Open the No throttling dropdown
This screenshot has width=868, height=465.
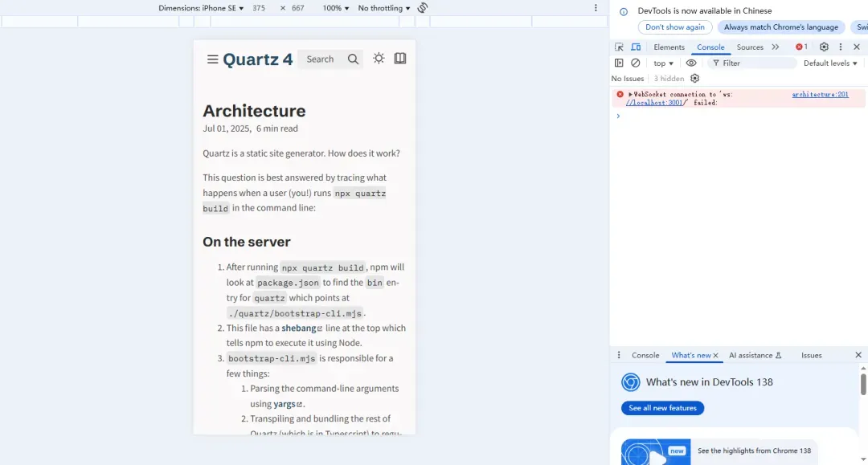click(384, 8)
